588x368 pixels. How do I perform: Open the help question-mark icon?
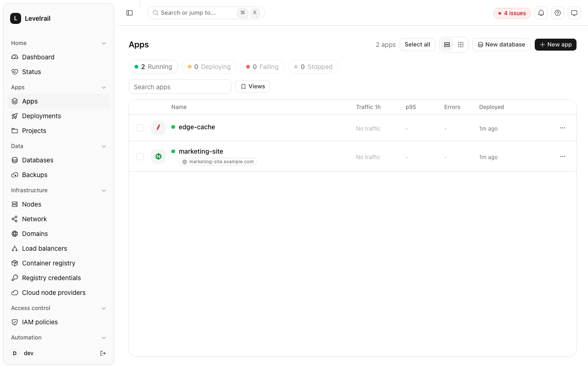[558, 13]
